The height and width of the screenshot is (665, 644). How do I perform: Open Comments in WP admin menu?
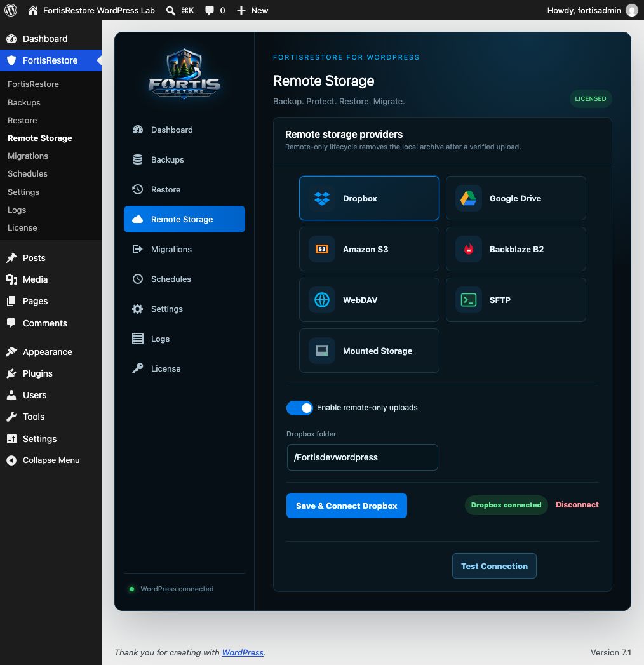45,323
